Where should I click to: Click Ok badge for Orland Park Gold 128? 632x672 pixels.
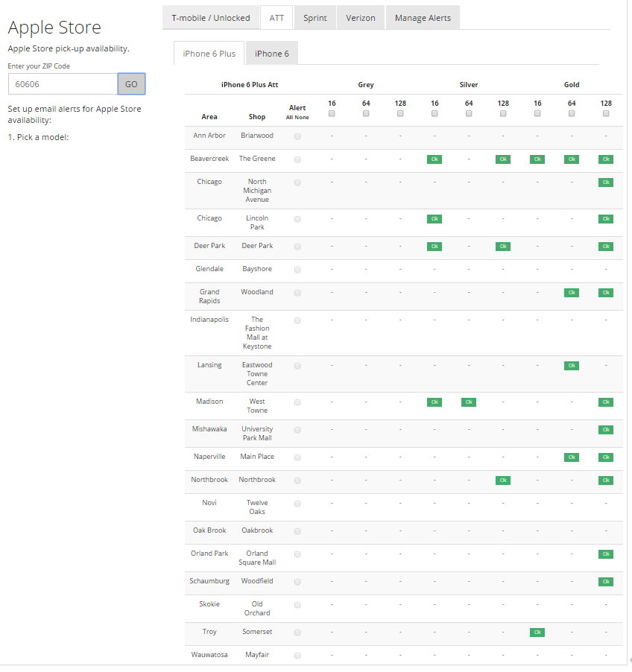tap(606, 554)
